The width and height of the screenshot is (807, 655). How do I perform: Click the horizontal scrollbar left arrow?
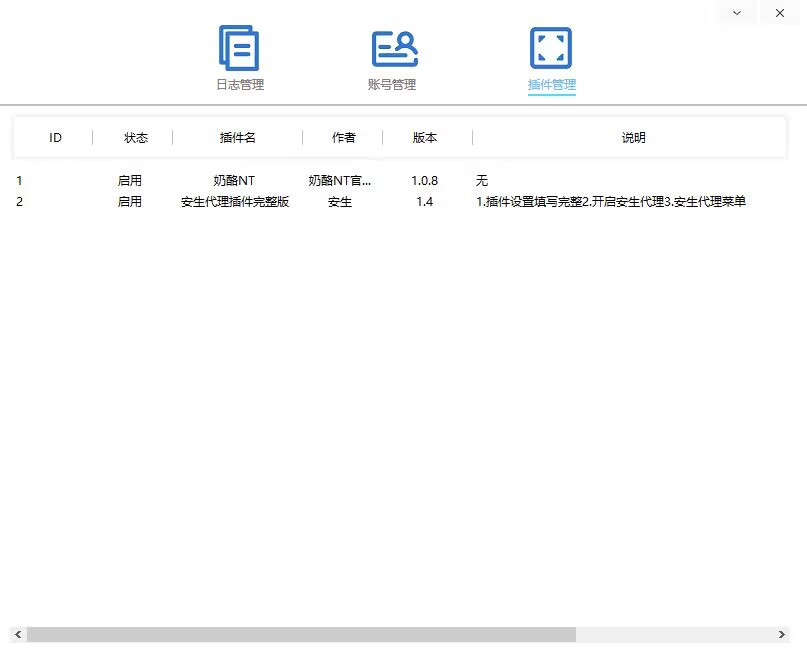pyautogui.click(x=18, y=635)
